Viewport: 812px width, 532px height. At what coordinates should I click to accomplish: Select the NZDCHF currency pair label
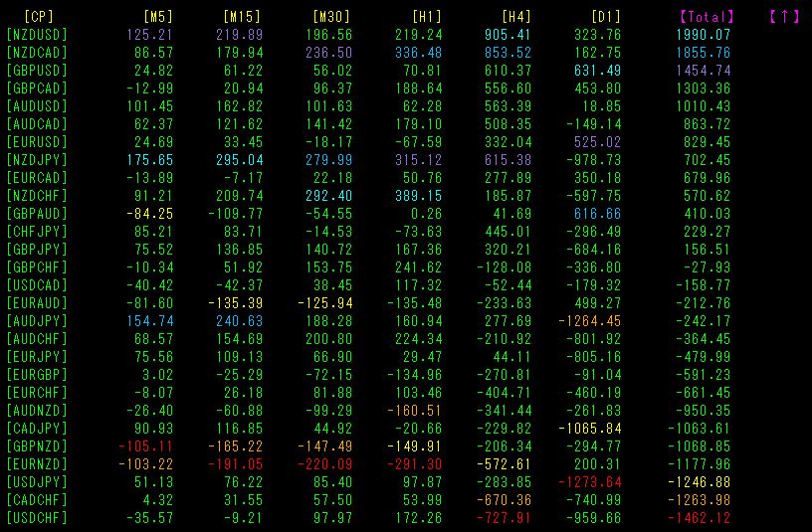[37, 196]
